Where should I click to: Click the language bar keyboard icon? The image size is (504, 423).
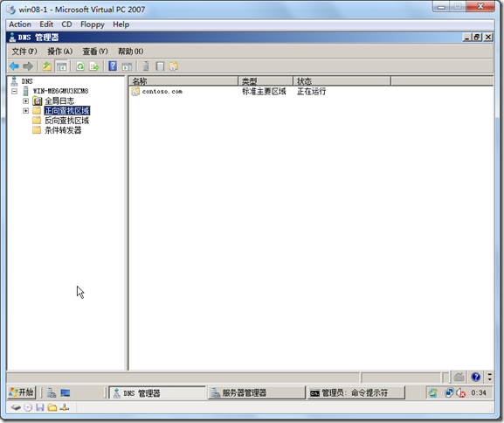click(459, 377)
